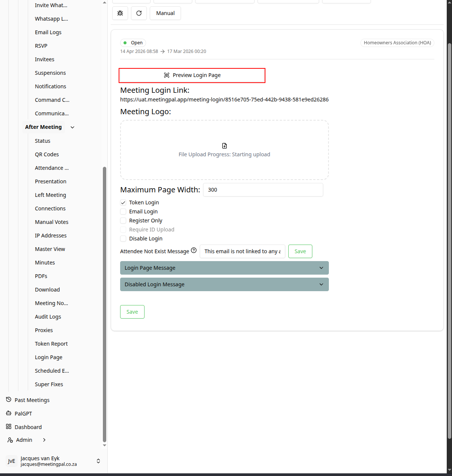452x476 pixels.
Task: Click the Dashboard grid icon
Action: click(9, 426)
